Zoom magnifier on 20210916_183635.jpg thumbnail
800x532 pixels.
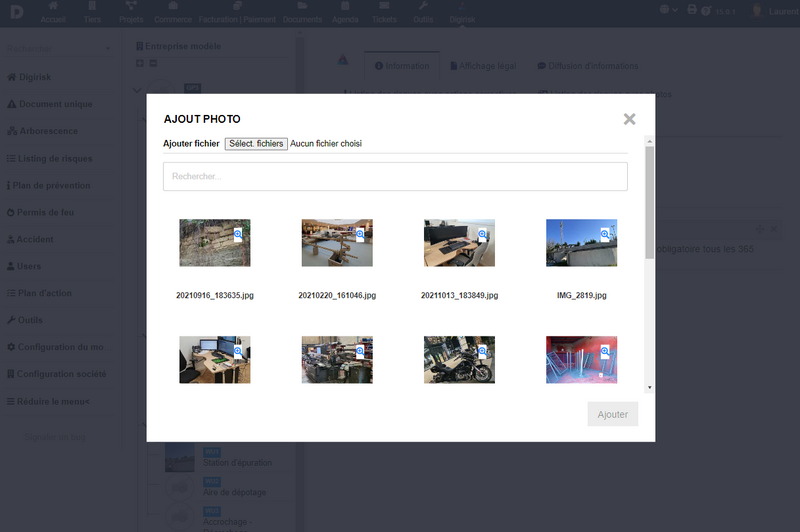[x=238, y=235]
